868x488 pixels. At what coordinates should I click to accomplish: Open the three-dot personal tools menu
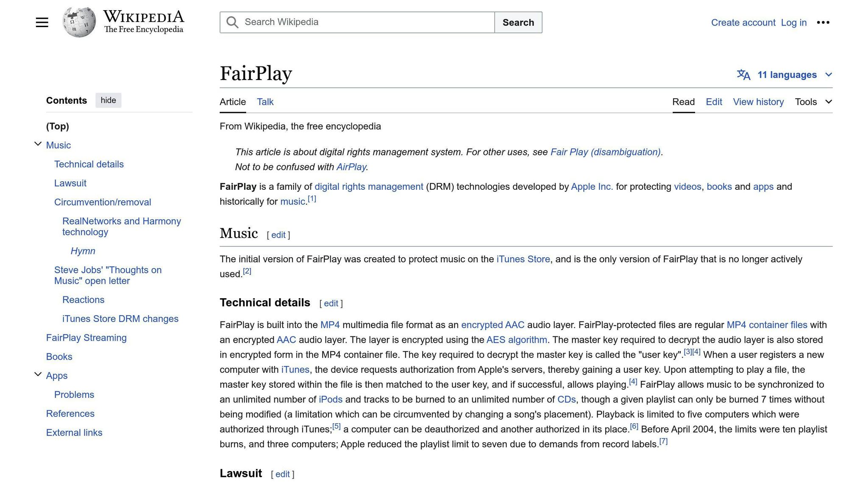tap(823, 22)
